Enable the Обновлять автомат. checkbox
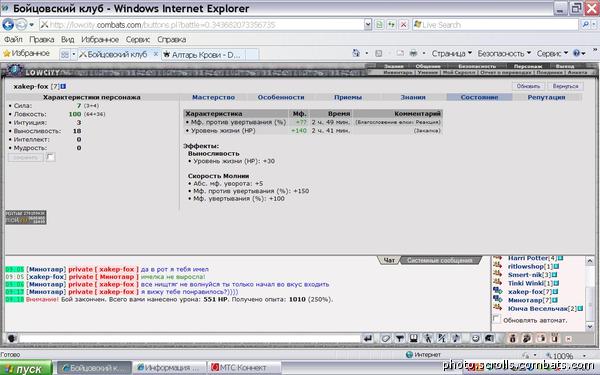Viewport: 600px width, 375px height. click(x=497, y=319)
